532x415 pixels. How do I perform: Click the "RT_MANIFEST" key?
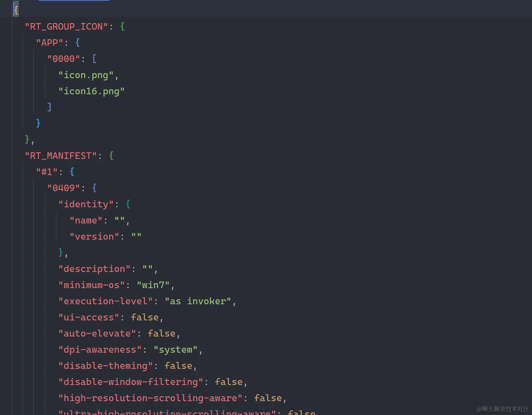(61, 156)
